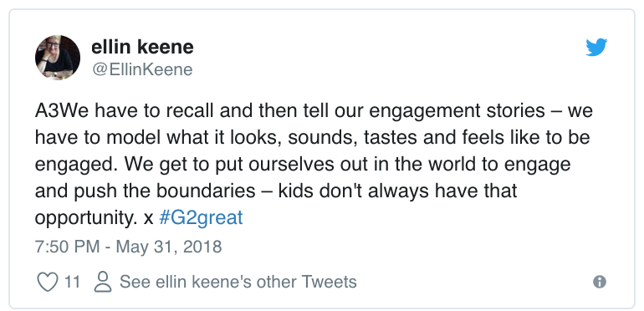Open ellin keene's profile picture
Viewport: 644px width, 311px height.
point(58,58)
